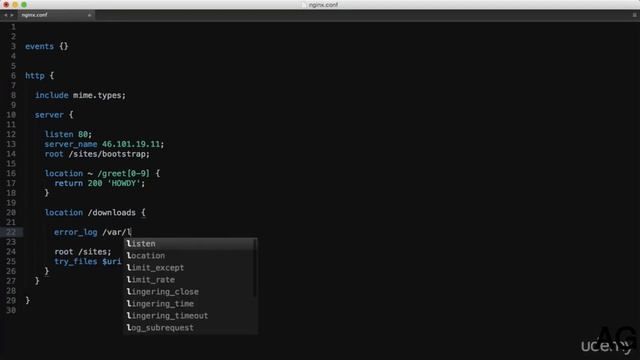Click the macOS yellow minimize button
640x360 pixels.
[15, 4]
